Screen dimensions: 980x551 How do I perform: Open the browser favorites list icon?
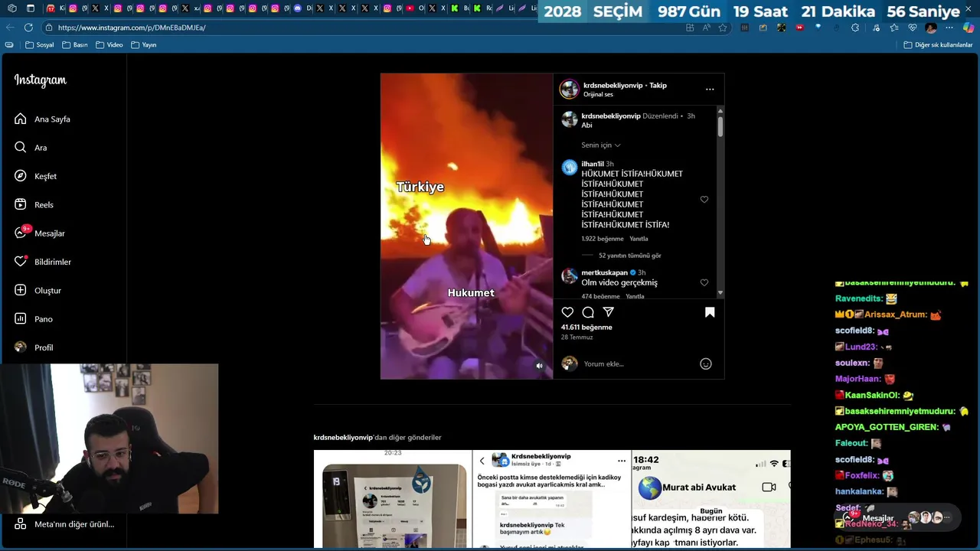click(894, 28)
